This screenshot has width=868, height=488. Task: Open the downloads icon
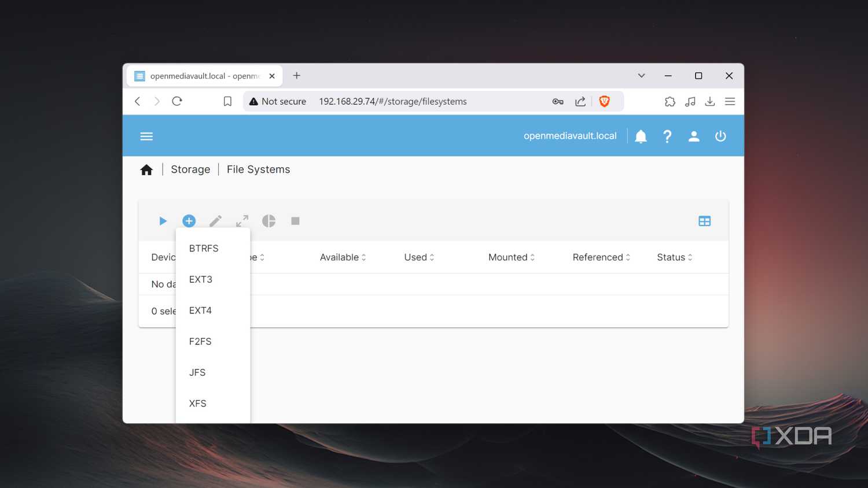[x=710, y=101]
